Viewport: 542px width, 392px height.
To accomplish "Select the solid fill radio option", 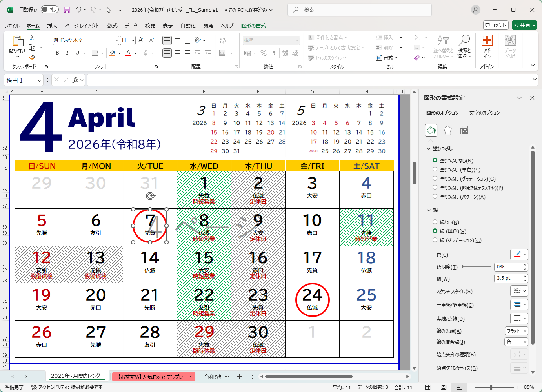I will pos(435,170).
